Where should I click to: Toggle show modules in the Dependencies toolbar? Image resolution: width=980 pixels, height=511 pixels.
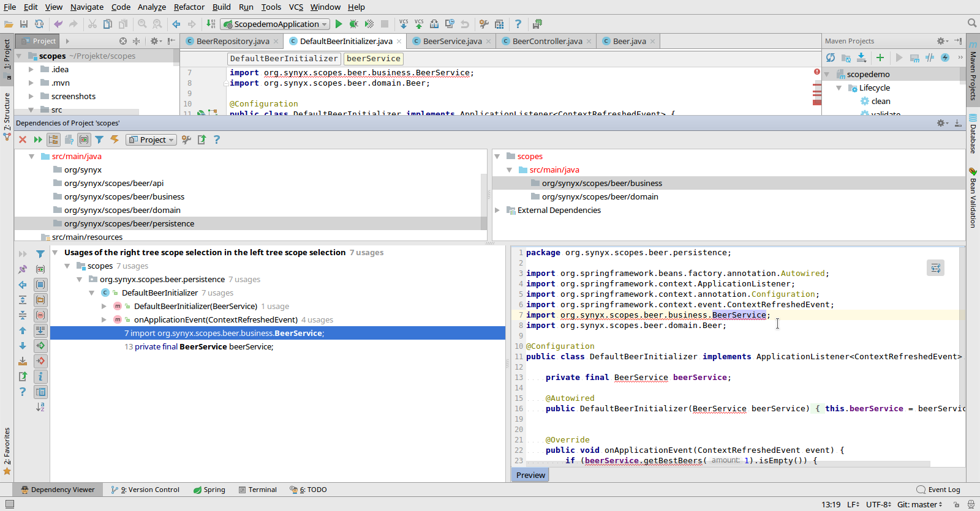pos(84,140)
